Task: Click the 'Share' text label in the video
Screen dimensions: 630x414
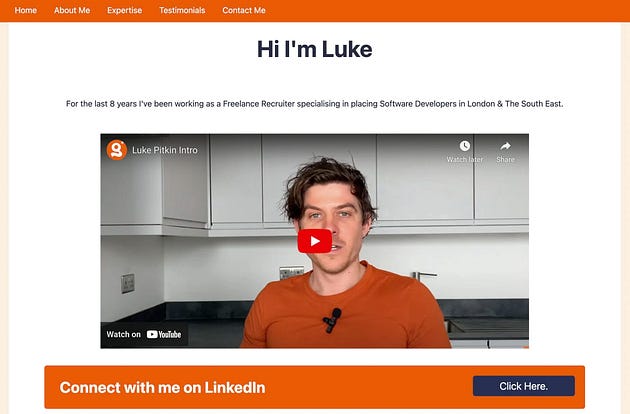Action: pos(505,160)
